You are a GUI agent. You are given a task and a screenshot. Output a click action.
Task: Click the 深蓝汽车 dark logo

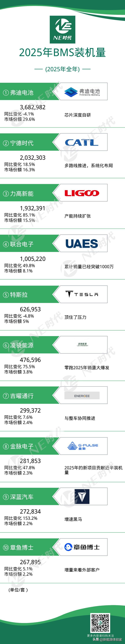[82, 496]
